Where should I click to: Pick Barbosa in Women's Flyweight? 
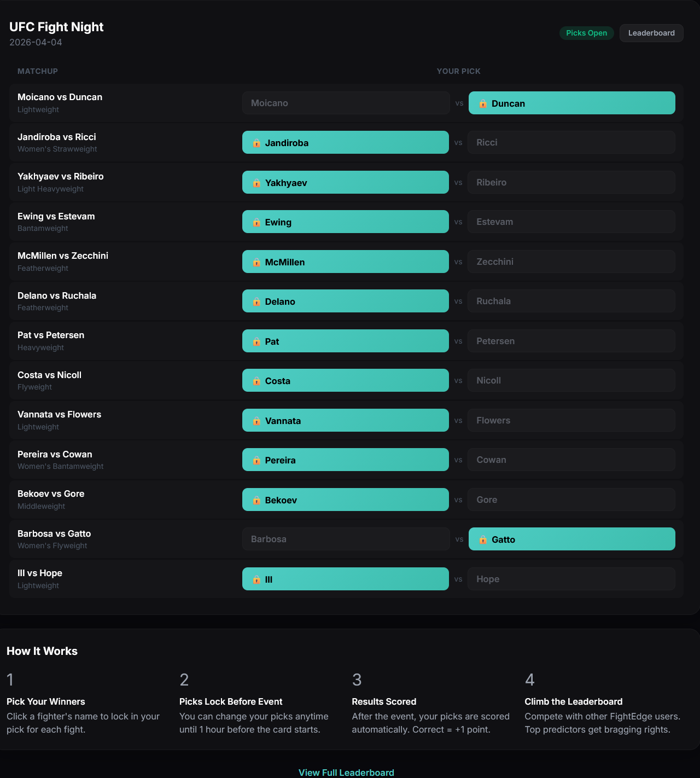(x=346, y=539)
